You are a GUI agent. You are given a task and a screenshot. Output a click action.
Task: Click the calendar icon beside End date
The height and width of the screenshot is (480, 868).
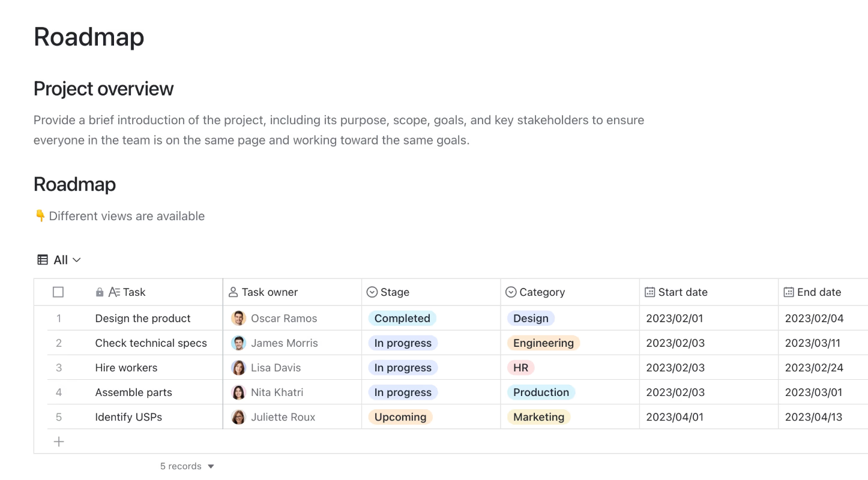click(789, 292)
